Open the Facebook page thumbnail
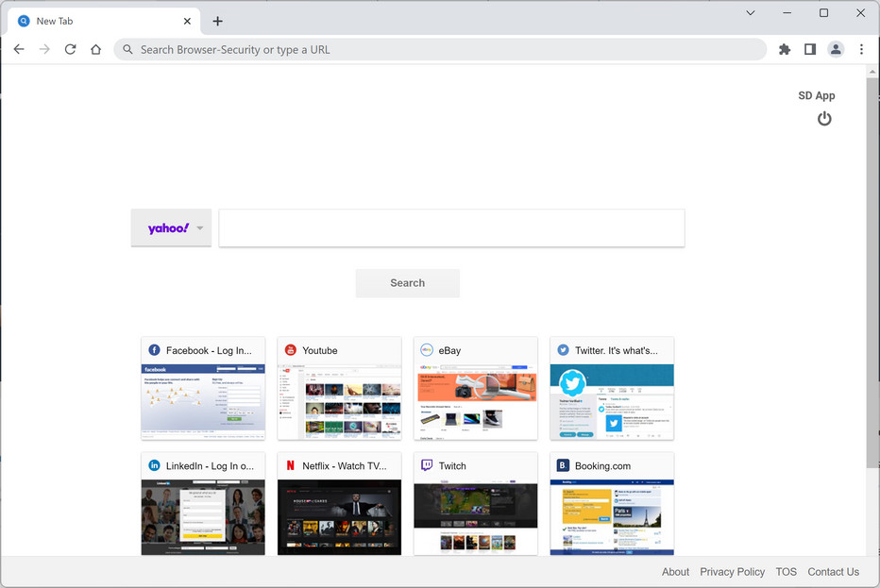The height and width of the screenshot is (588, 880). [203, 402]
